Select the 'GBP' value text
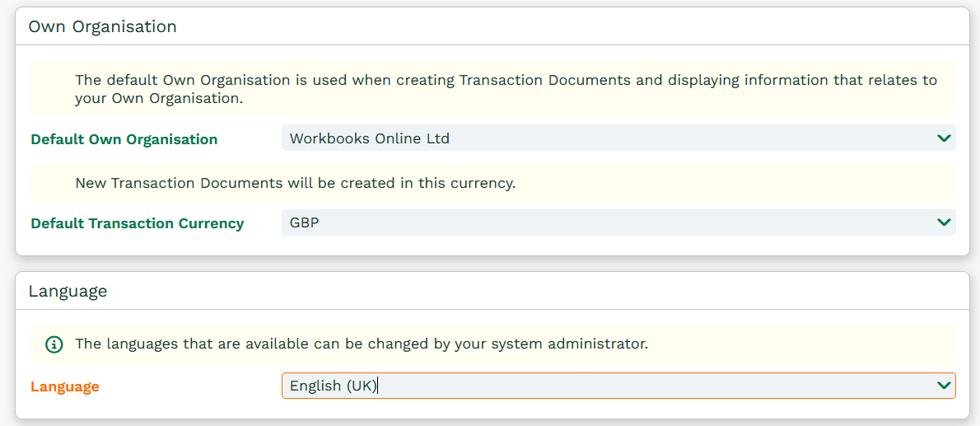This screenshot has height=426, width=980. (x=304, y=222)
